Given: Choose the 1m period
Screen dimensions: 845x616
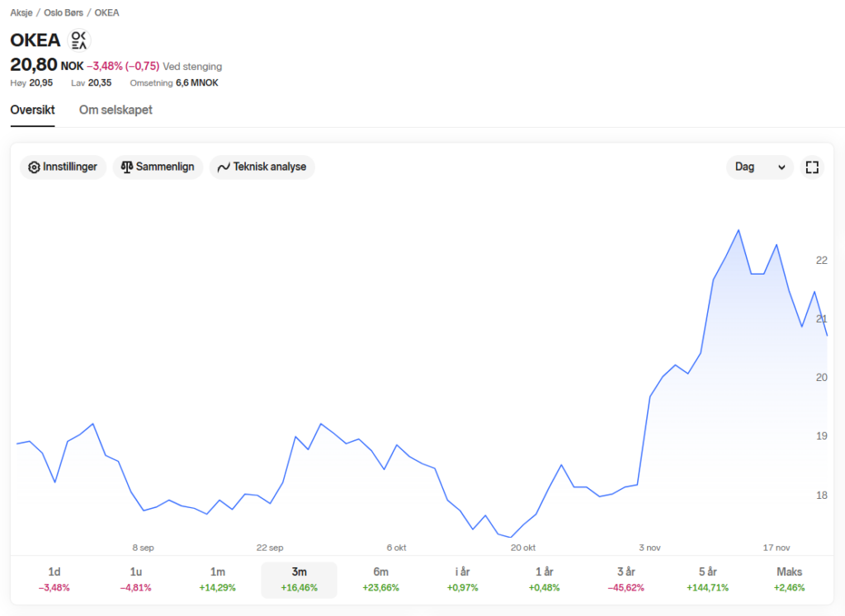Looking at the screenshot, I should (218, 579).
